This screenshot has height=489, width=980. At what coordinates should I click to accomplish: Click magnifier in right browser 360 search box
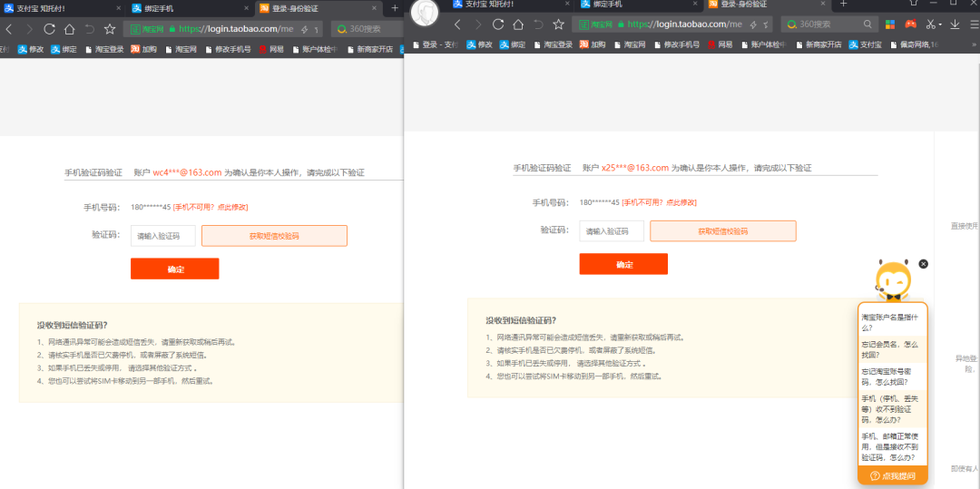pyautogui.click(x=868, y=24)
